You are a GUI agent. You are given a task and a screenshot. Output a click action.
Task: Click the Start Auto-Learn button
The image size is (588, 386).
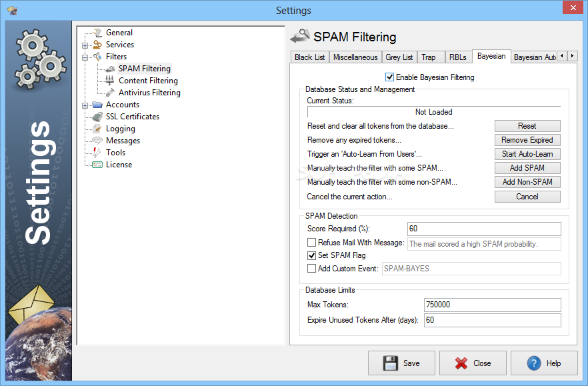[x=527, y=154]
